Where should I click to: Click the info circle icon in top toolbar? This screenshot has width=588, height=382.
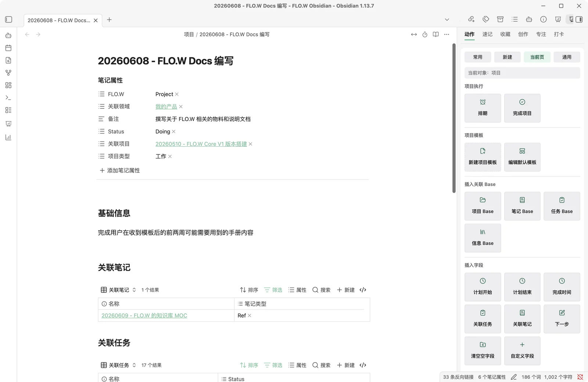pos(544,19)
